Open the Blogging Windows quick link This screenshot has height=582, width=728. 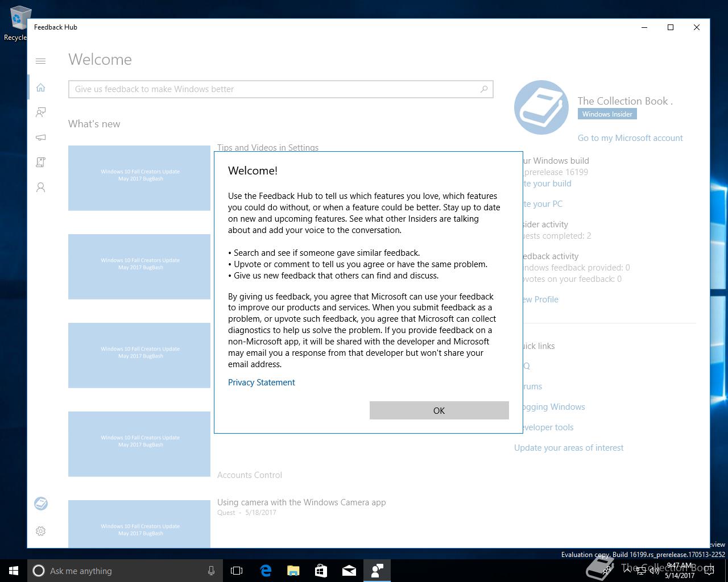pos(554,407)
